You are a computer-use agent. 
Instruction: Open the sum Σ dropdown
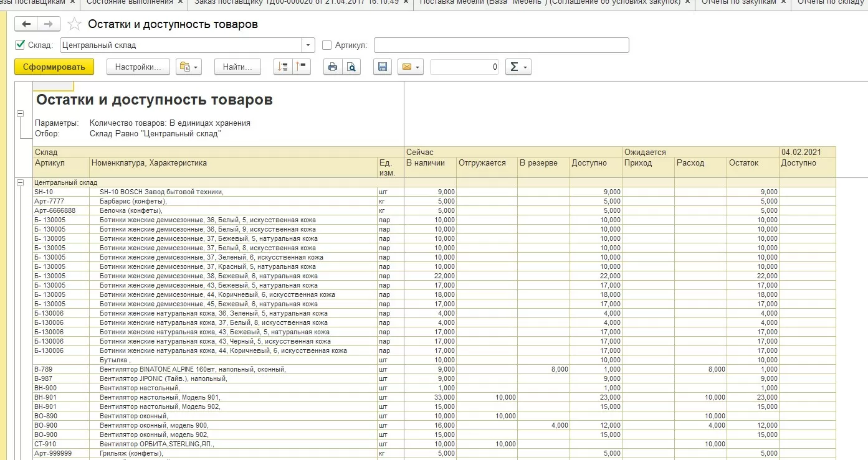518,67
